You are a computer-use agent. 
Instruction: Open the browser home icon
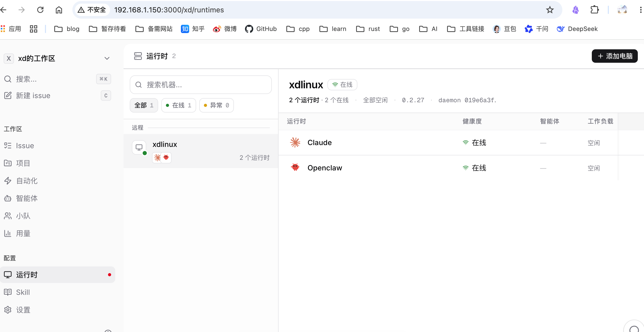[59, 10]
